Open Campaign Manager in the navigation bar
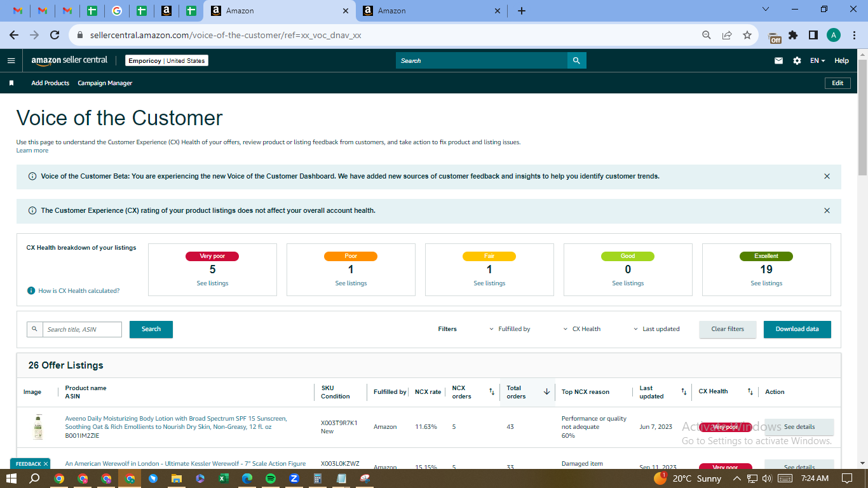868x488 pixels. point(105,83)
